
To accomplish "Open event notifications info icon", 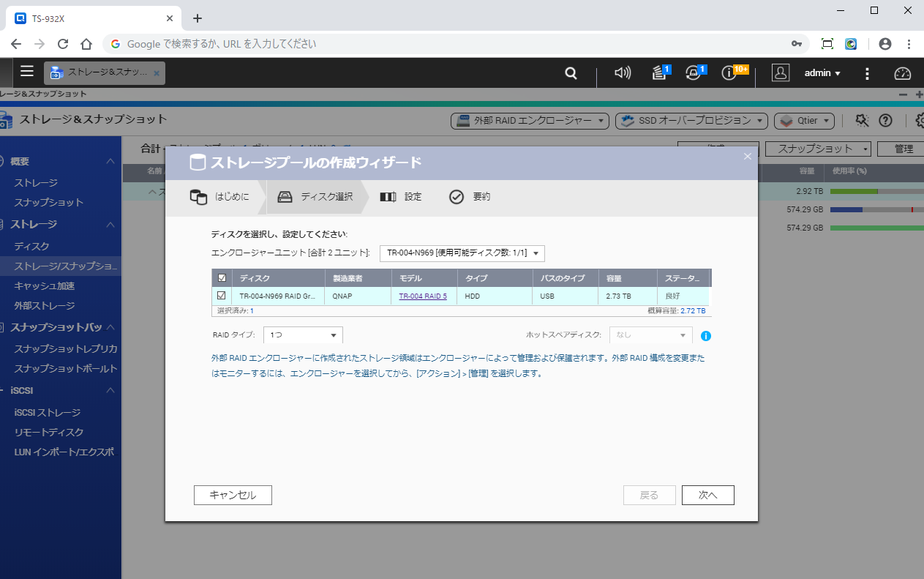I will pyautogui.click(x=729, y=73).
